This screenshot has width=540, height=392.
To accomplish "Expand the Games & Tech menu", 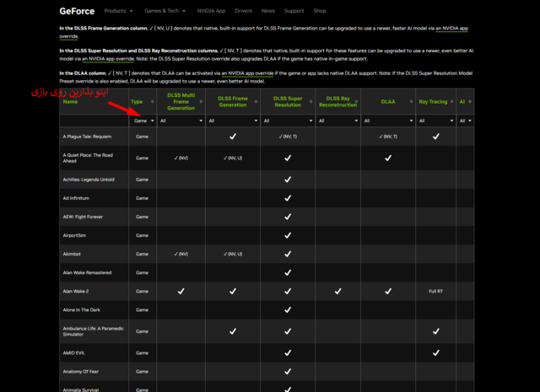I will [165, 11].
